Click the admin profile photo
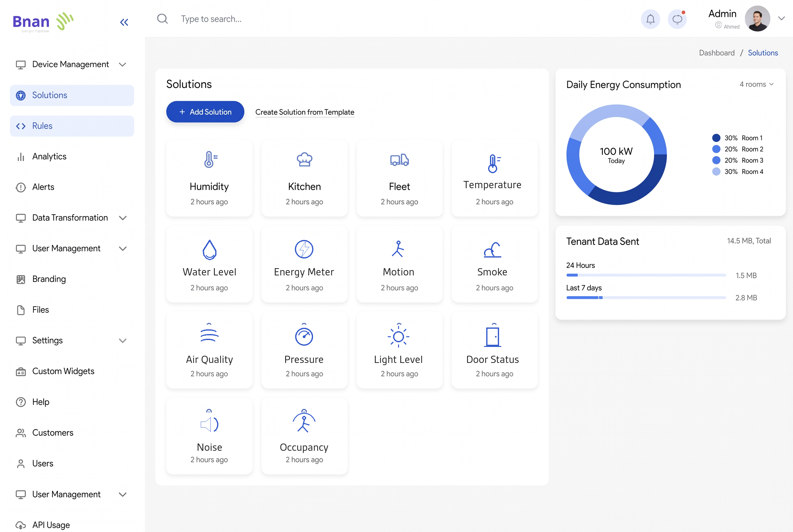 pos(757,19)
